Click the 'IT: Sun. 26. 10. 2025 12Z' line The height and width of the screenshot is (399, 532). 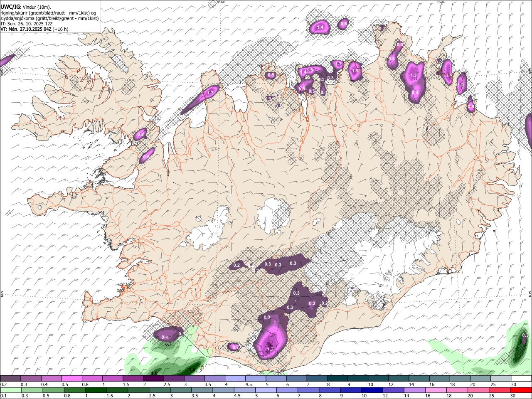(x=27, y=24)
